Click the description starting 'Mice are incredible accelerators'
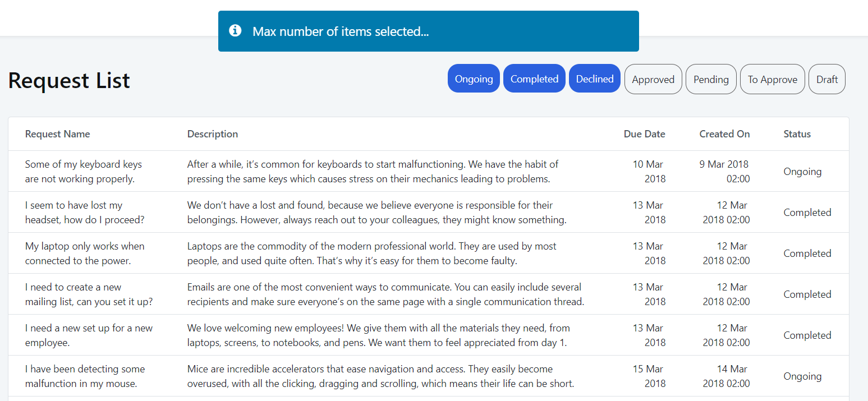 coord(381,376)
